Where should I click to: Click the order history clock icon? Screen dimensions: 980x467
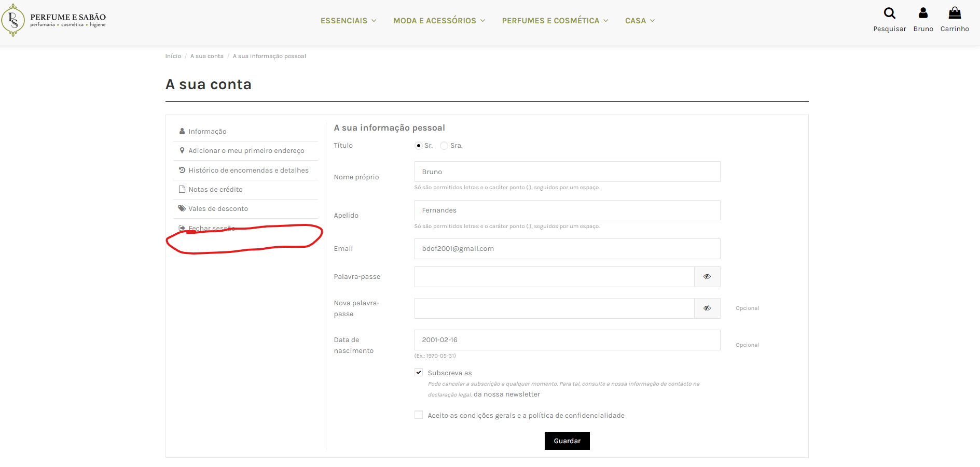(x=182, y=170)
